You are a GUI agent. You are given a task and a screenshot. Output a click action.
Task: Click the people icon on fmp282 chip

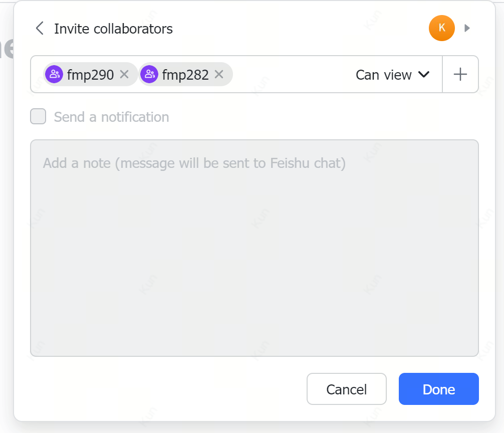149,74
